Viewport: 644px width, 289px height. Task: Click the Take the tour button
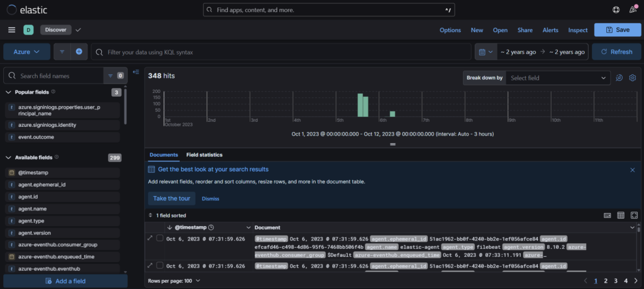point(171,199)
